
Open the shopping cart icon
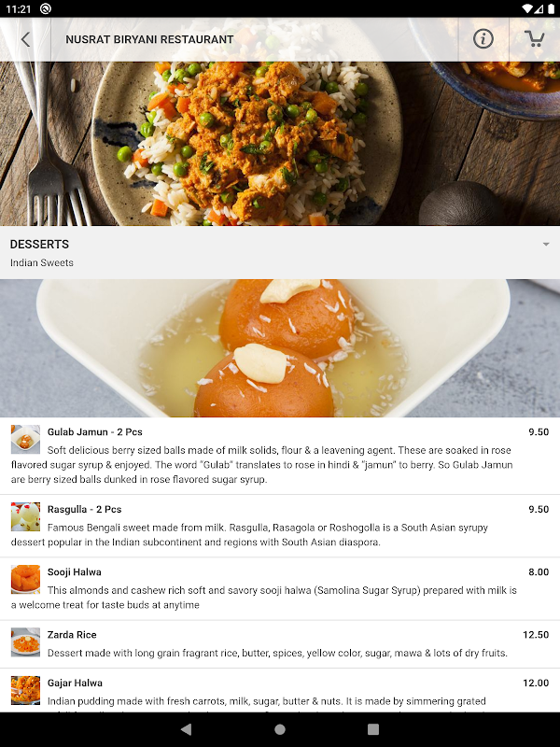[x=534, y=39]
